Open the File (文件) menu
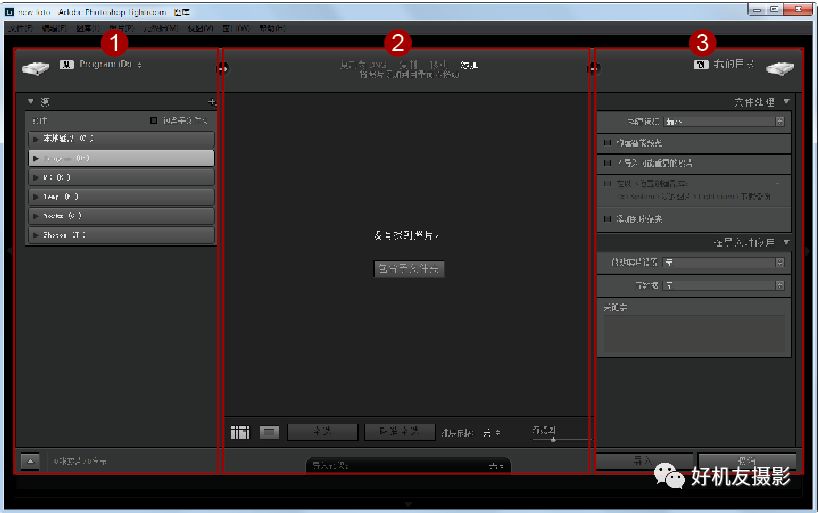This screenshot has height=513, width=818. coord(20,28)
